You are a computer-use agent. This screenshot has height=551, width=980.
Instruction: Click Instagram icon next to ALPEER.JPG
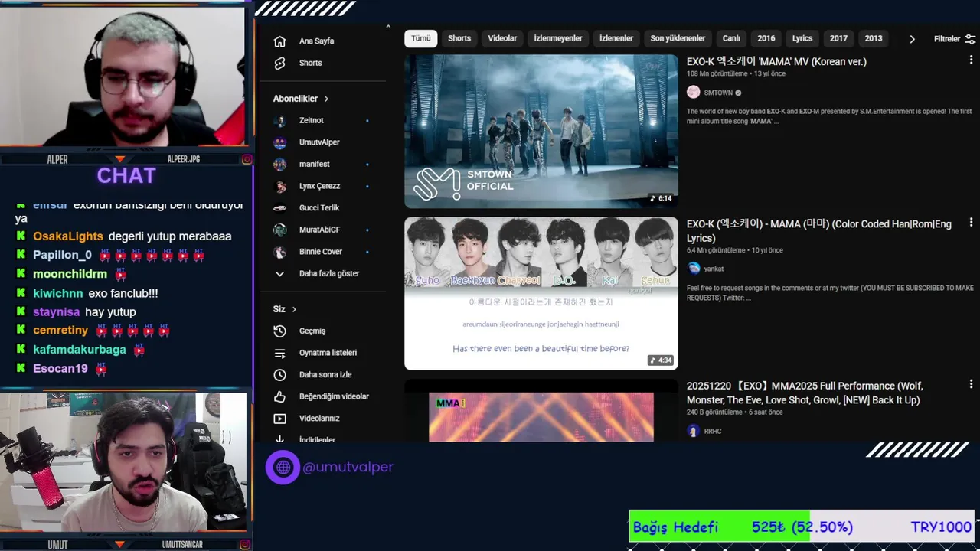point(247,159)
